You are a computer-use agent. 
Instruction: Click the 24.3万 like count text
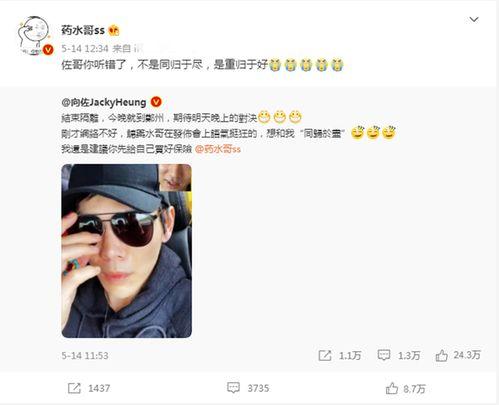tap(467, 355)
